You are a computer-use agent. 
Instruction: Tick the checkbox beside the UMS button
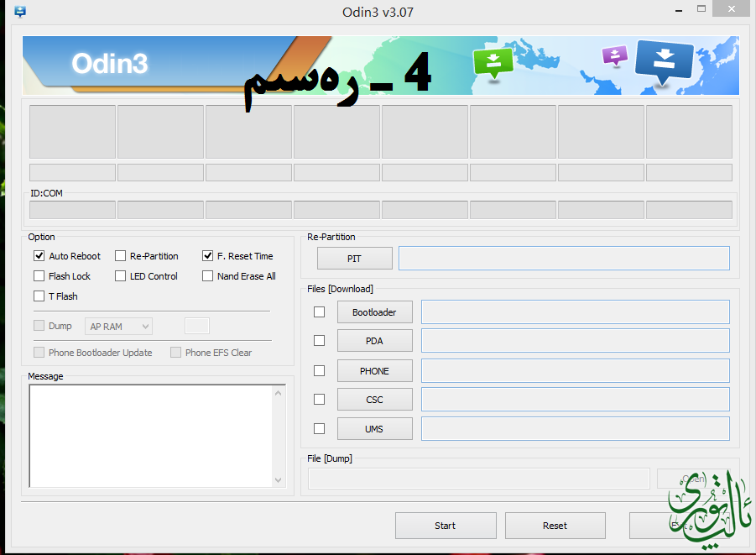coord(319,428)
